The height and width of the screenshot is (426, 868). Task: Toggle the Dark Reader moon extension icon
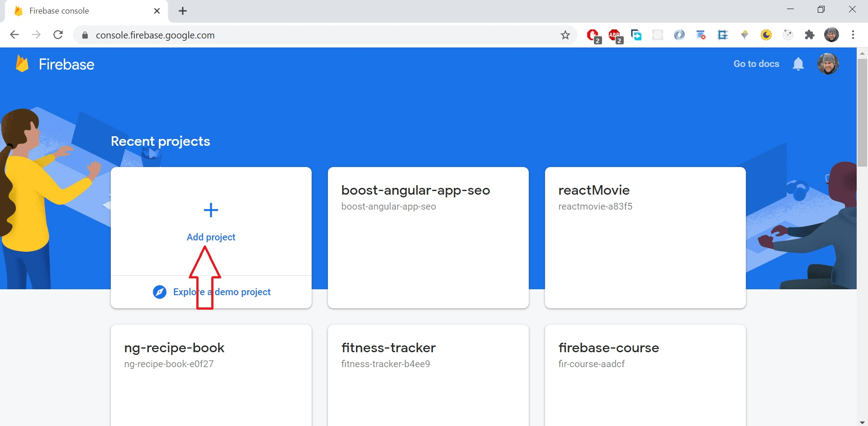tap(766, 35)
